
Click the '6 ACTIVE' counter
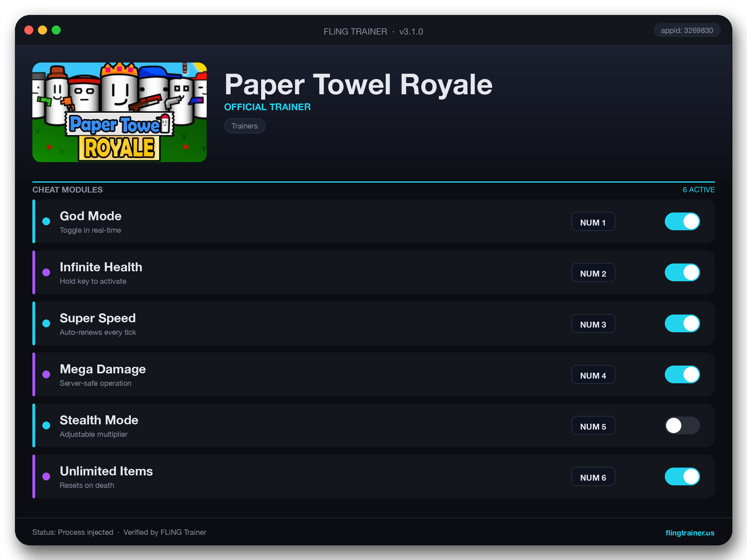click(x=698, y=190)
